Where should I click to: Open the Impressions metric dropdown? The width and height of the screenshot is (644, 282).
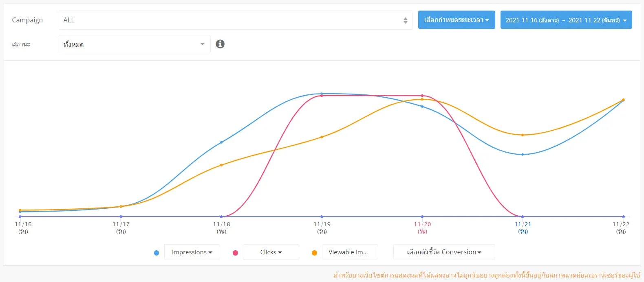click(192, 252)
